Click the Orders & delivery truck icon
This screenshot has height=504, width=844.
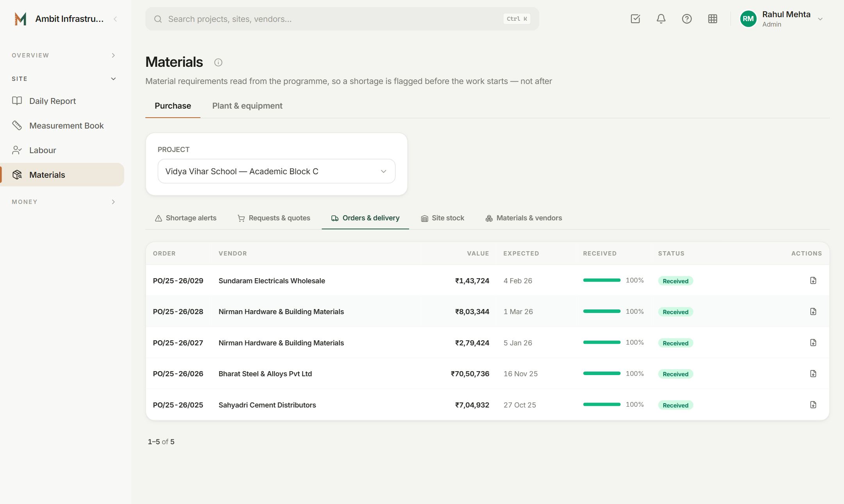tap(335, 218)
